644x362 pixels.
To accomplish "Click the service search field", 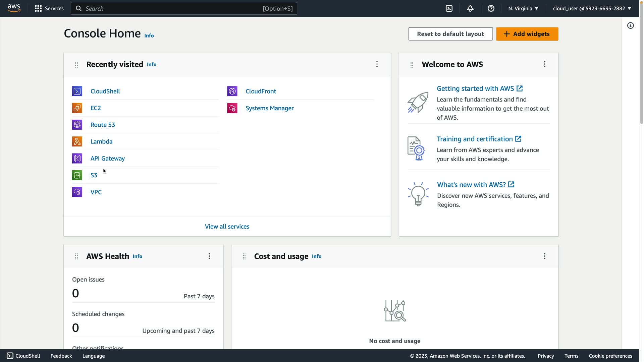I will coord(184,8).
